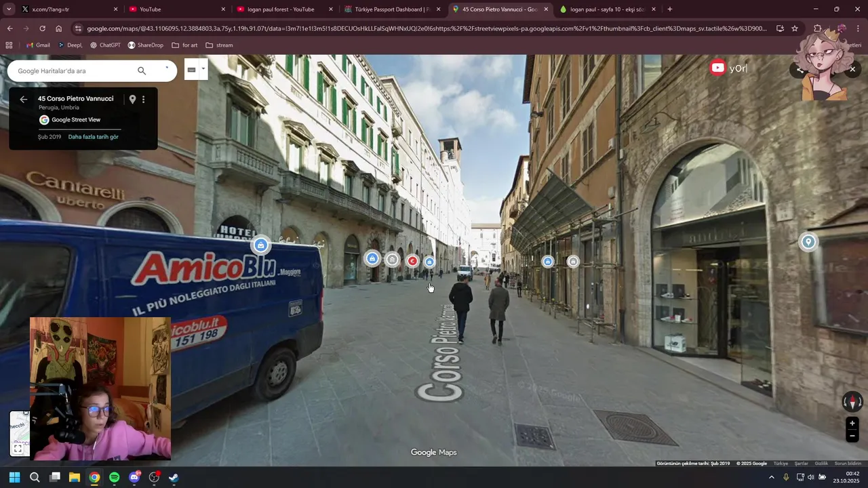Go back using the arrow in the address card

click(x=24, y=100)
